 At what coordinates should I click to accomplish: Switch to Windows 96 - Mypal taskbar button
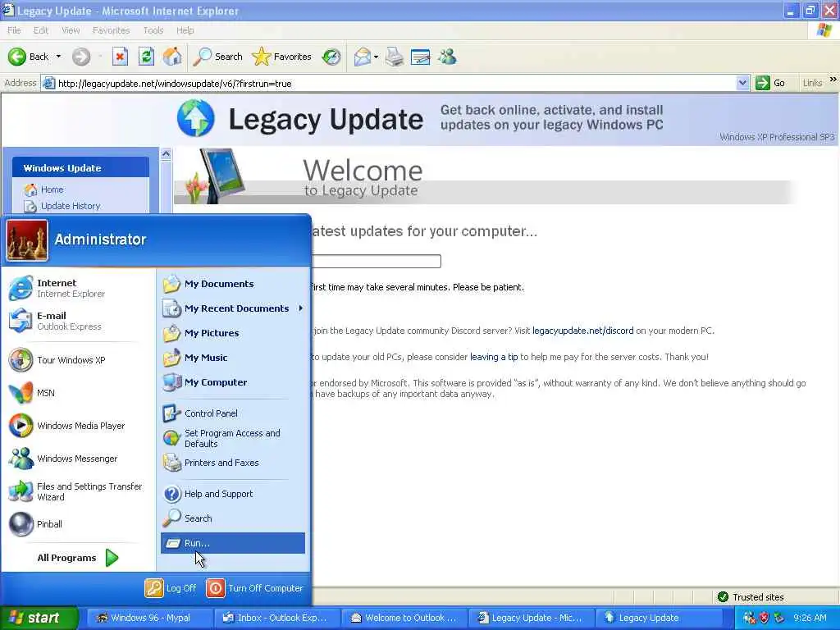tap(148, 618)
